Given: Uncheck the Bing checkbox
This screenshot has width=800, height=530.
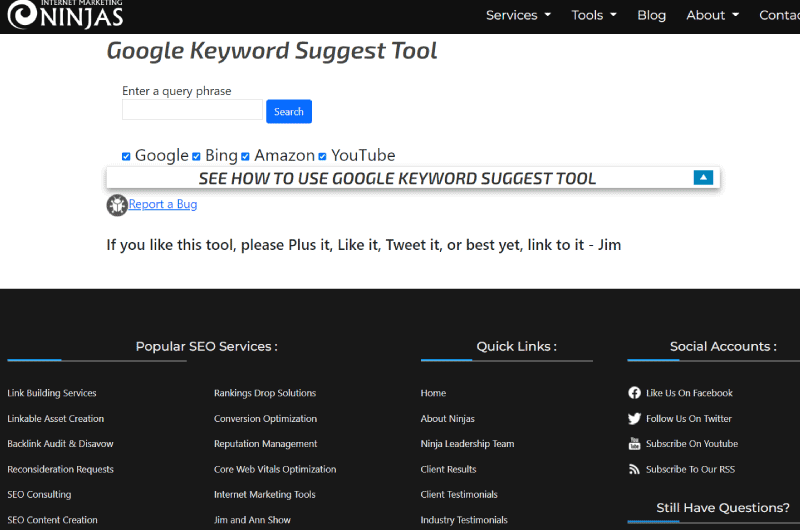Looking at the screenshot, I should [x=196, y=156].
